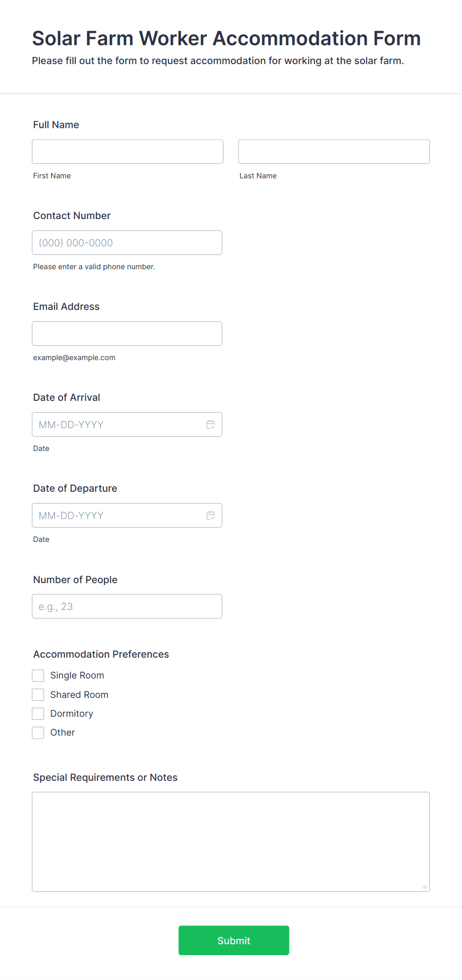Click the Dormitory label text
The image size is (462, 980).
point(72,714)
